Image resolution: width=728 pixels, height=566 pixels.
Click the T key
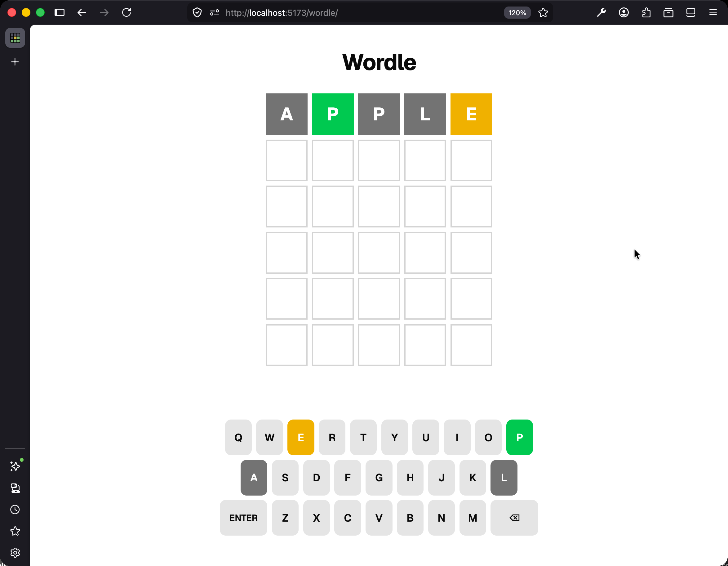click(363, 437)
